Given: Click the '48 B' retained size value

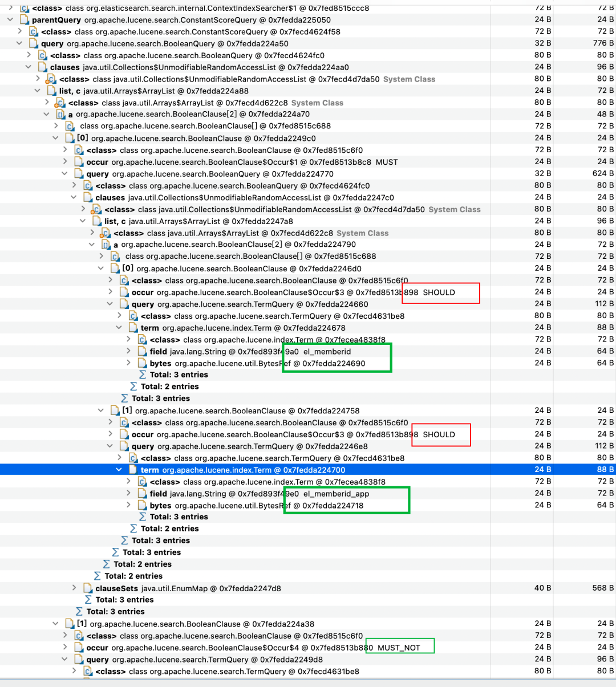Looking at the screenshot, I should pyautogui.click(x=606, y=114).
